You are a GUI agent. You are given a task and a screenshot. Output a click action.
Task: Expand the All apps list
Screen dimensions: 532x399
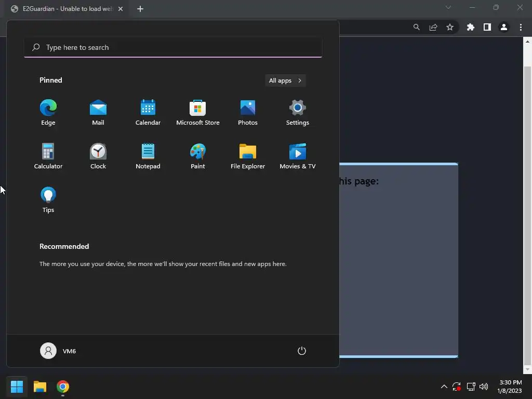coord(285,81)
